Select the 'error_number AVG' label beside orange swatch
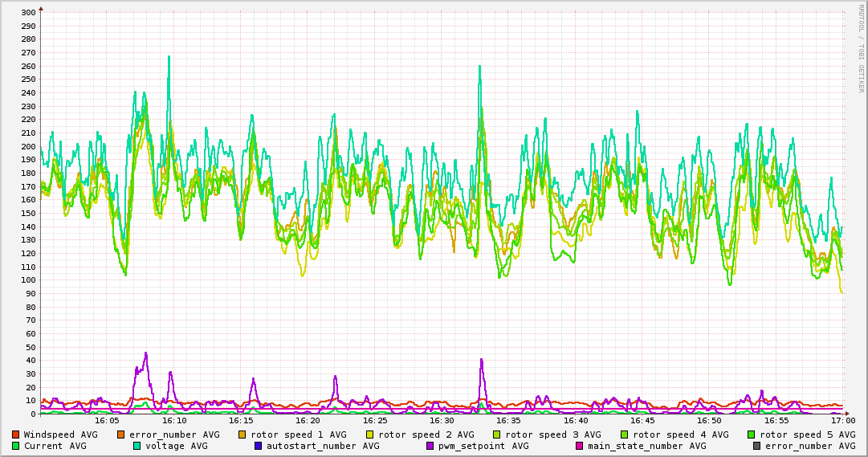The width and height of the screenshot is (868, 457). [x=174, y=435]
